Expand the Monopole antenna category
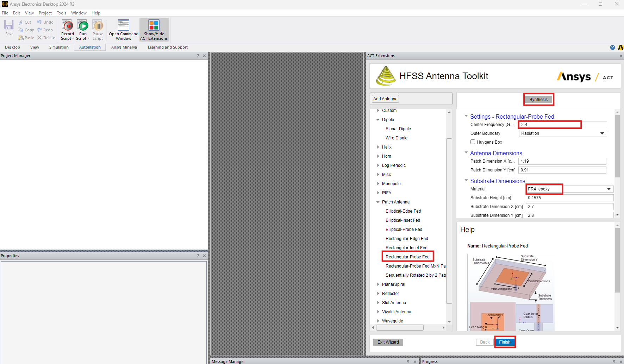The width and height of the screenshot is (624, 364). pyautogui.click(x=377, y=183)
